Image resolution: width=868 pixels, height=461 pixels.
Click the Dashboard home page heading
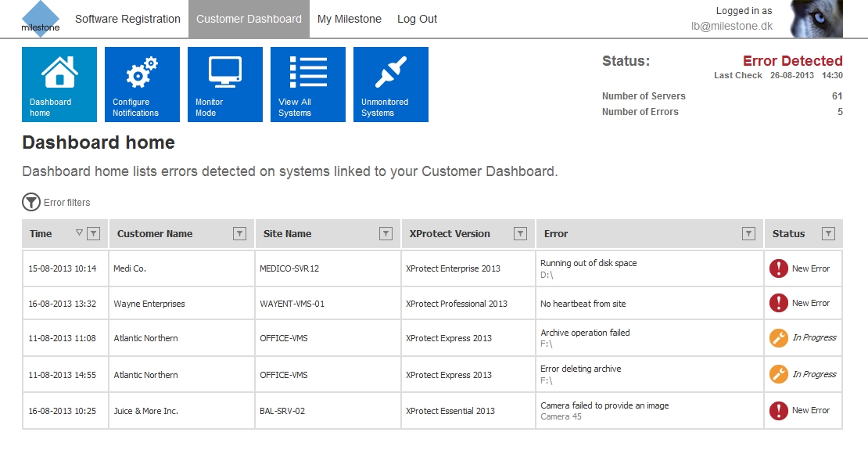[99, 142]
